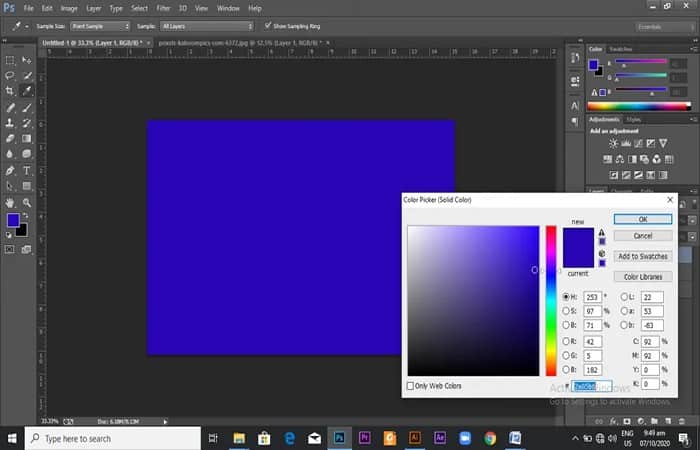Toggle Quick Mask mode
Screen dimensions: 700x450
[x=9, y=250]
